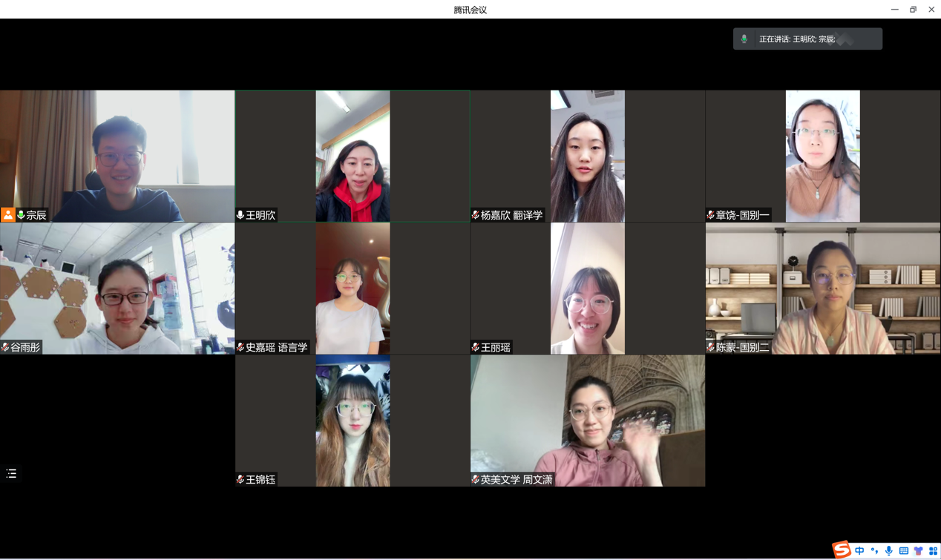Open the Sogou toolbox grid icon
The height and width of the screenshot is (560, 941).
click(x=933, y=551)
